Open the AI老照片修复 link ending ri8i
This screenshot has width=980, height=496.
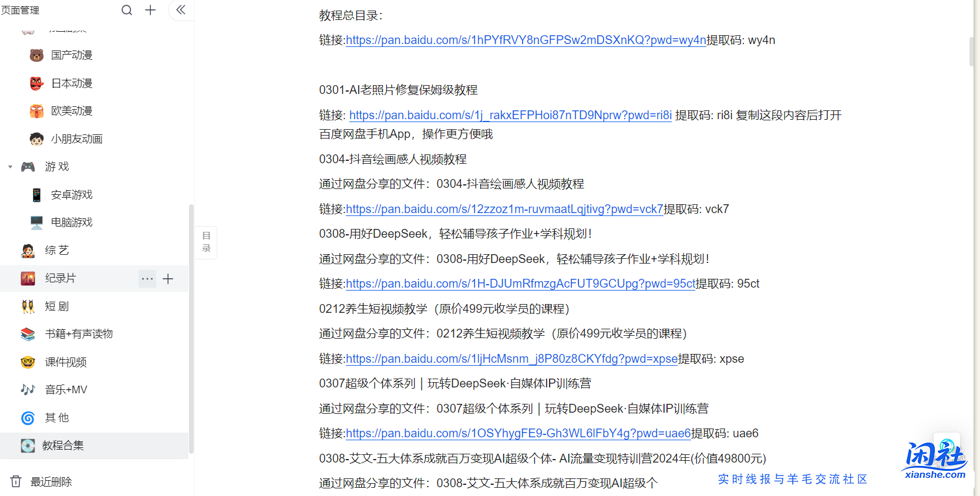tap(510, 116)
